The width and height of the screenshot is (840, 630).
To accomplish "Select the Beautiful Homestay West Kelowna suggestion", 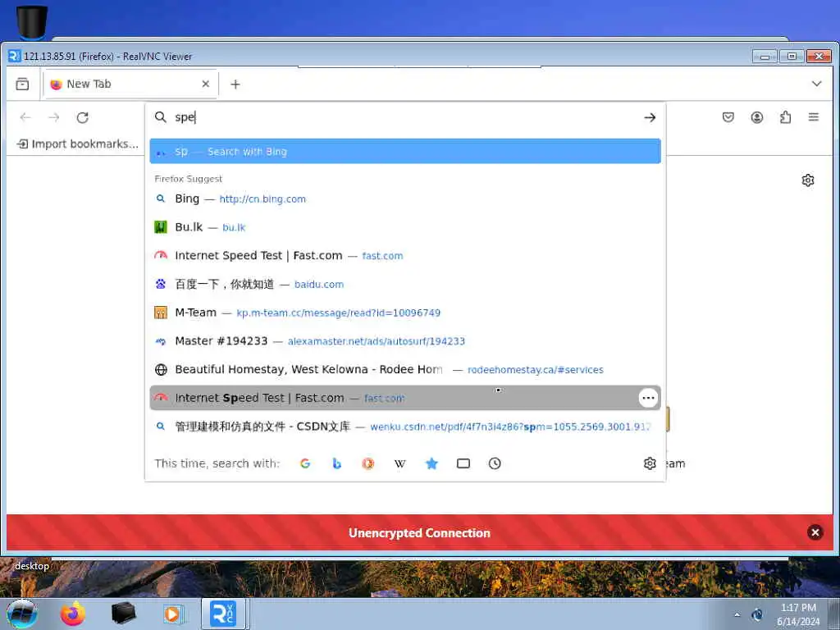I will [x=405, y=369].
